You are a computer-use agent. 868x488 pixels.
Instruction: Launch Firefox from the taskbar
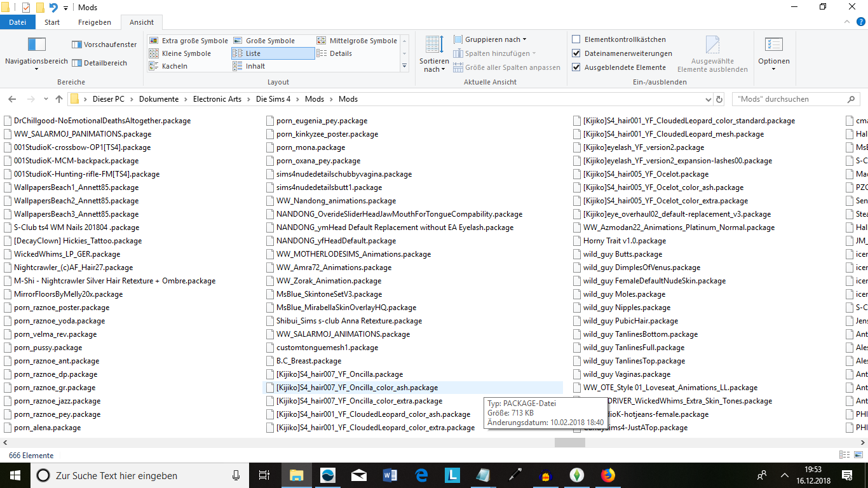tap(608, 475)
